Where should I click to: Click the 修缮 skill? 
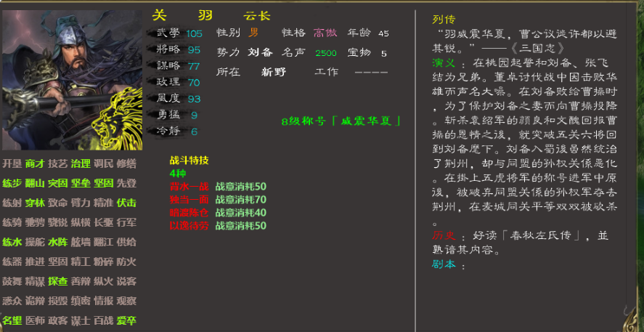tap(126, 163)
